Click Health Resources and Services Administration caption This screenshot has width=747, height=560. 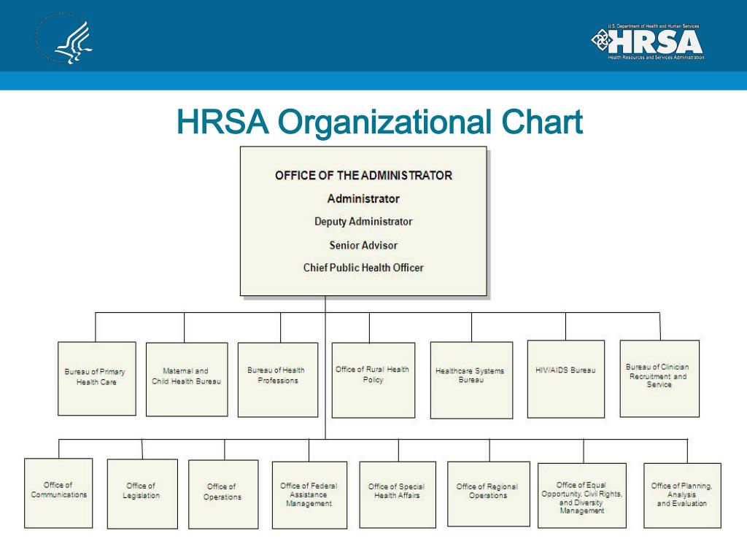656,58
